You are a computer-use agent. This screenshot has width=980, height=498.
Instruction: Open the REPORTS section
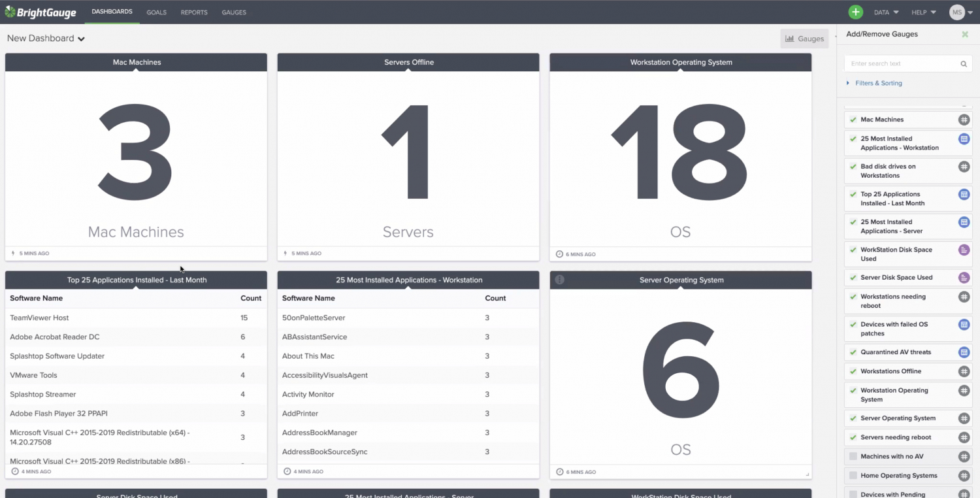pyautogui.click(x=194, y=12)
